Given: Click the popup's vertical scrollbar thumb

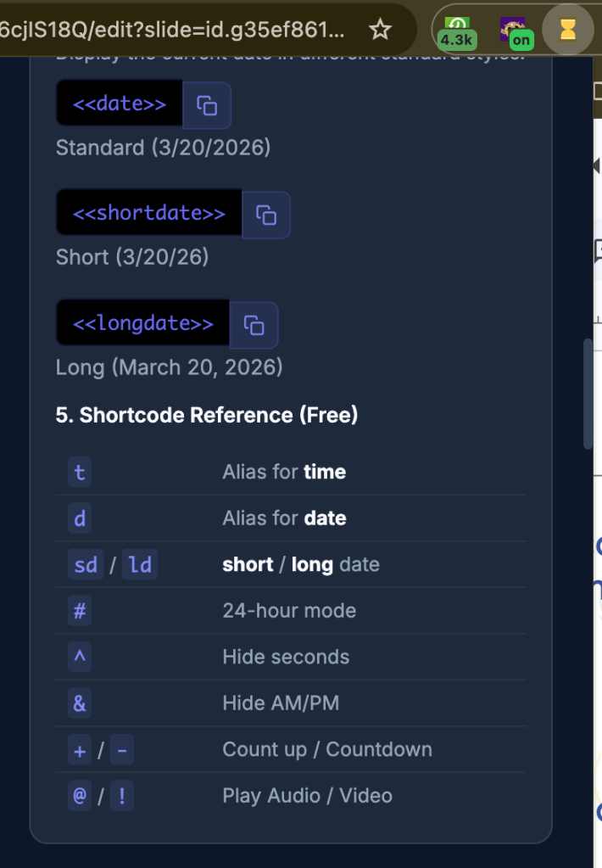Looking at the screenshot, I should tap(588, 394).
